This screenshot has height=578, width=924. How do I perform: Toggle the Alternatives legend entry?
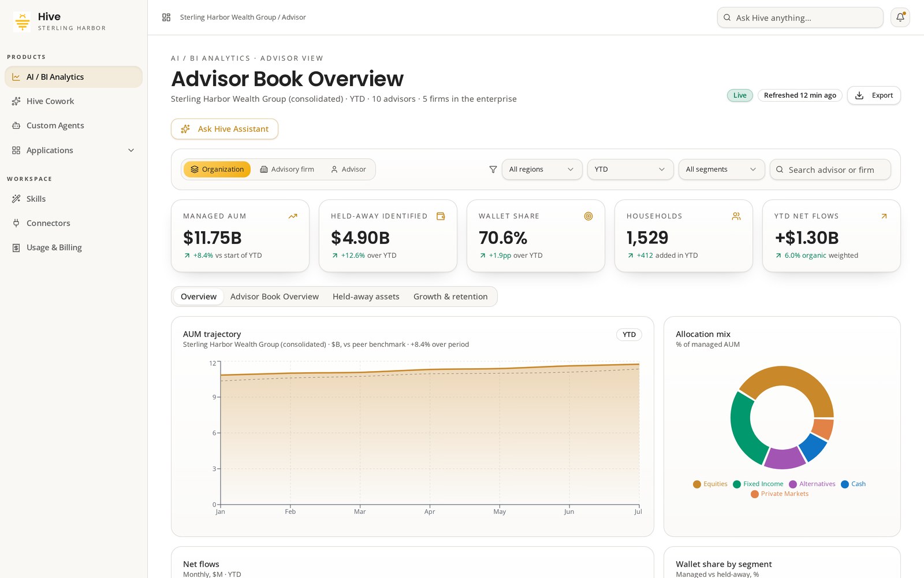tap(812, 484)
